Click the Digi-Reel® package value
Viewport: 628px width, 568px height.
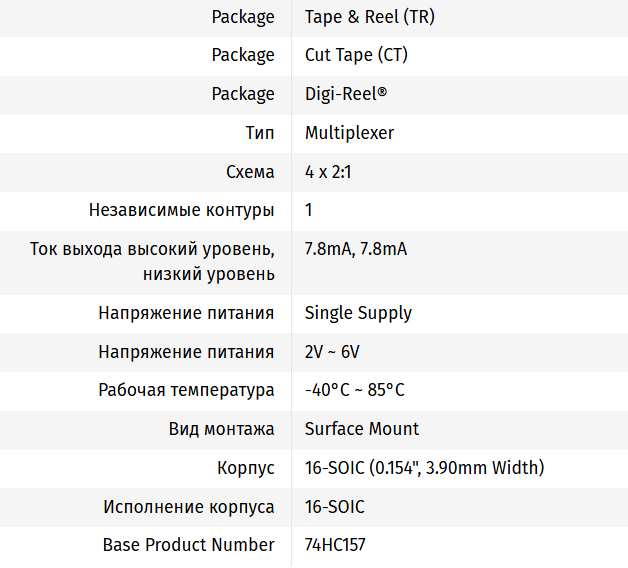point(345,94)
